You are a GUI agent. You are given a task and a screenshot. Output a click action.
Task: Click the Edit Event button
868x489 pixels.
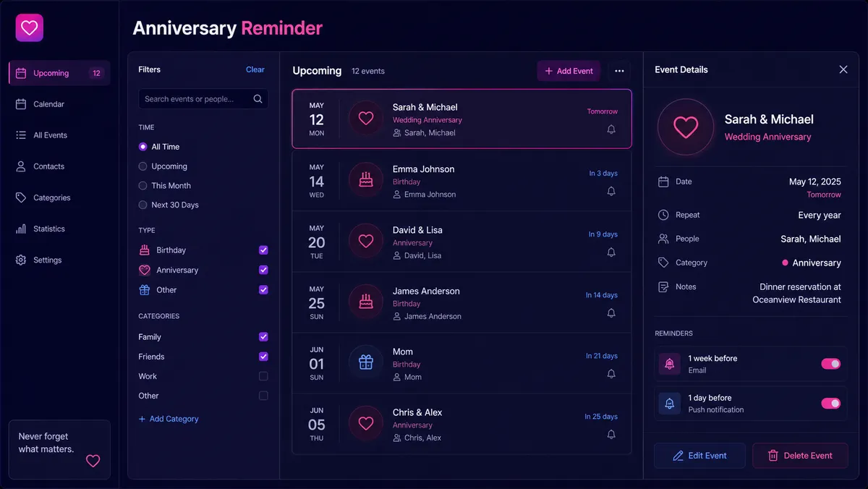[x=699, y=456]
